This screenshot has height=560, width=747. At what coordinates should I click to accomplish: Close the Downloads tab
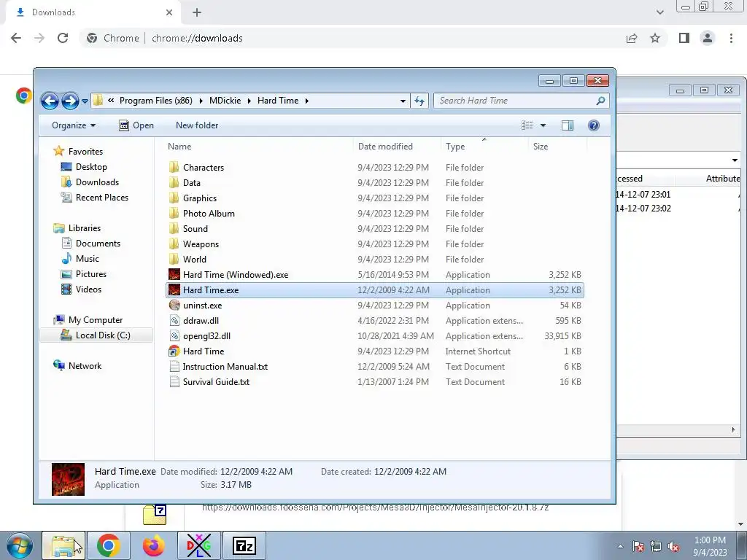(169, 12)
